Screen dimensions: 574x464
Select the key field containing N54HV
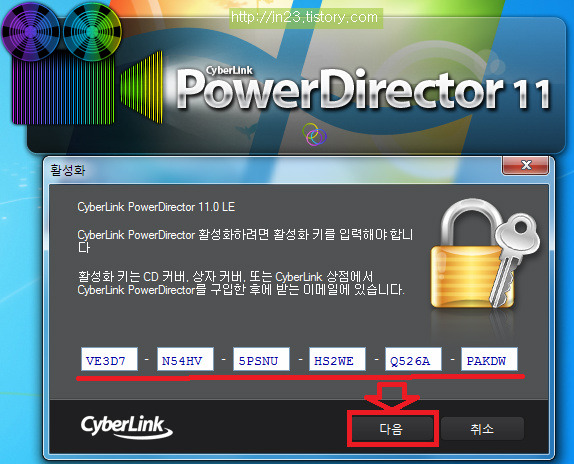coord(185,359)
